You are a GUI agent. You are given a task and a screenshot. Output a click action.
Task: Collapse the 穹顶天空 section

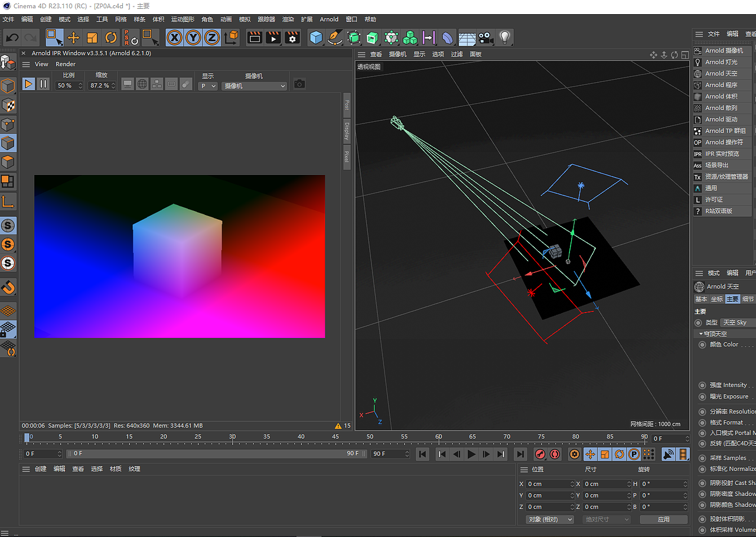point(702,334)
